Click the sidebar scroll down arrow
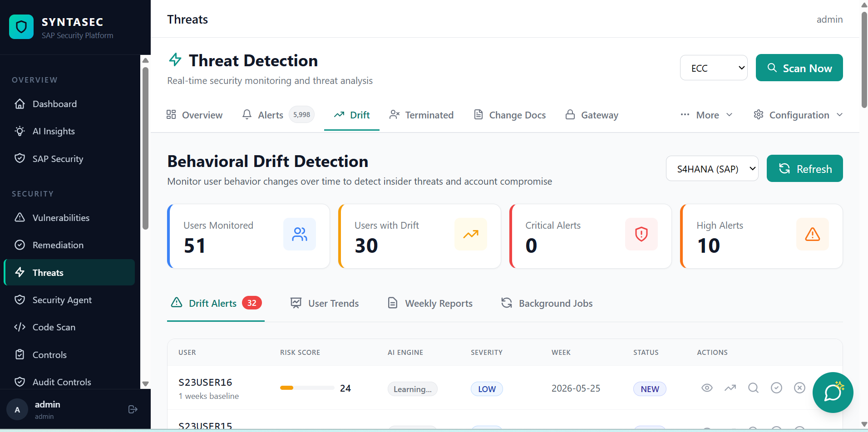This screenshot has height=432, width=868. [145, 384]
